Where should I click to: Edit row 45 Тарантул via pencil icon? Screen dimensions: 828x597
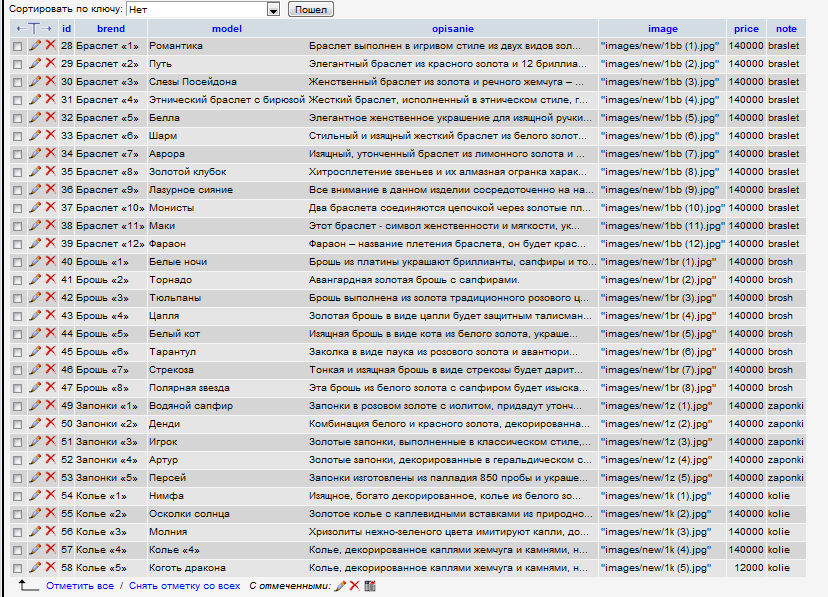[35, 352]
